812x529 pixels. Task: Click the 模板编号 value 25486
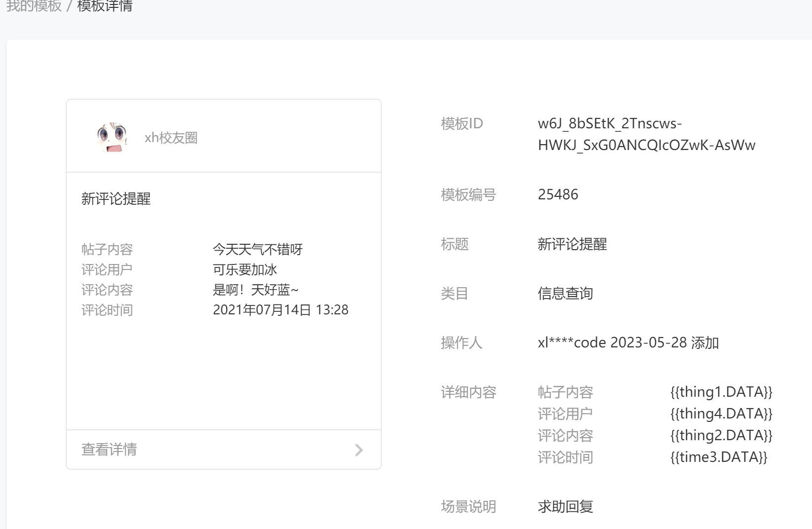[x=558, y=194]
